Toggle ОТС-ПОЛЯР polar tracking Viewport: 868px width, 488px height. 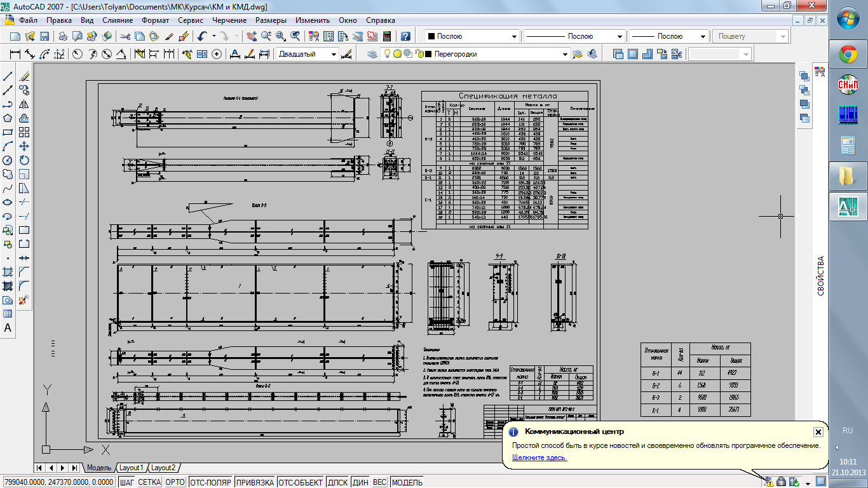[x=211, y=482]
